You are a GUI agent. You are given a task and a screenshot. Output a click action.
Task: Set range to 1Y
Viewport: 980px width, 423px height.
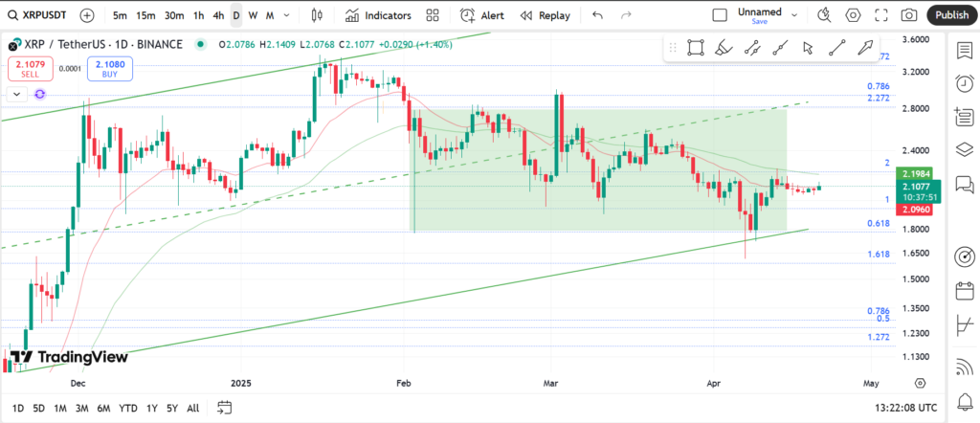pyautogui.click(x=152, y=408)
